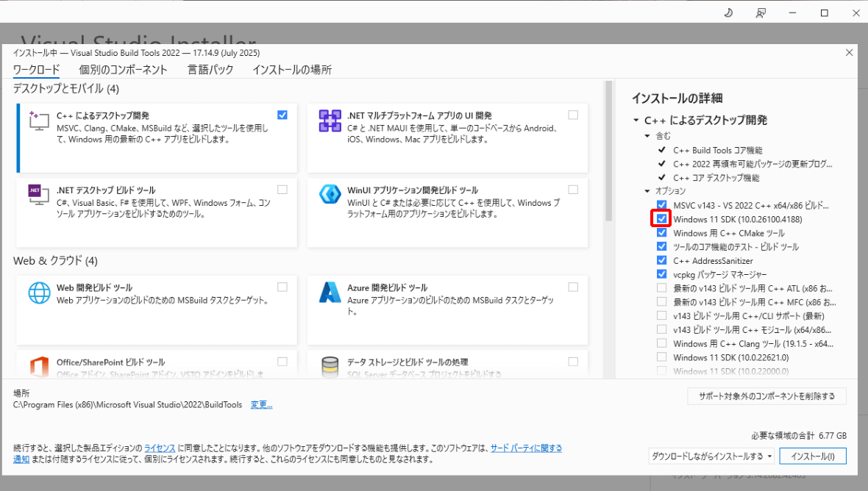The image size is (868, 491).
Task: Click the C++ 2022 再頒布可能パッケージ item
Action: pyautogui.click(x=753, y=164)
